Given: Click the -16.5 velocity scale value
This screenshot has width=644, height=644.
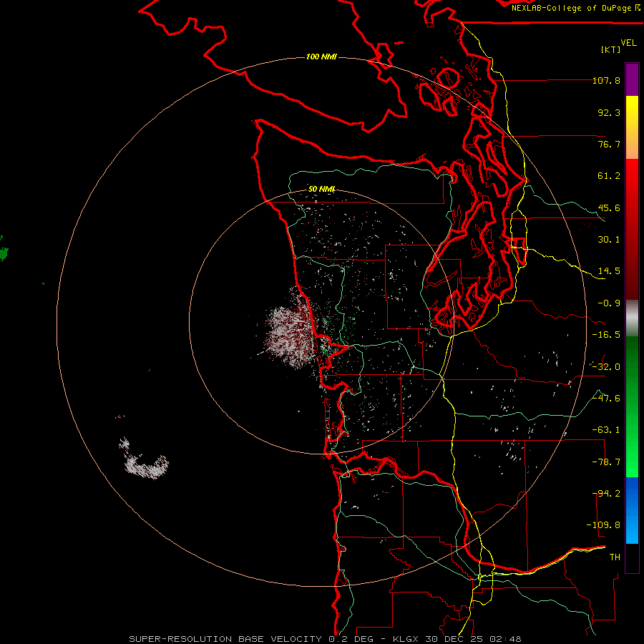Looking at the screenshot, I should pyautogui.click(x=606, y=335).
